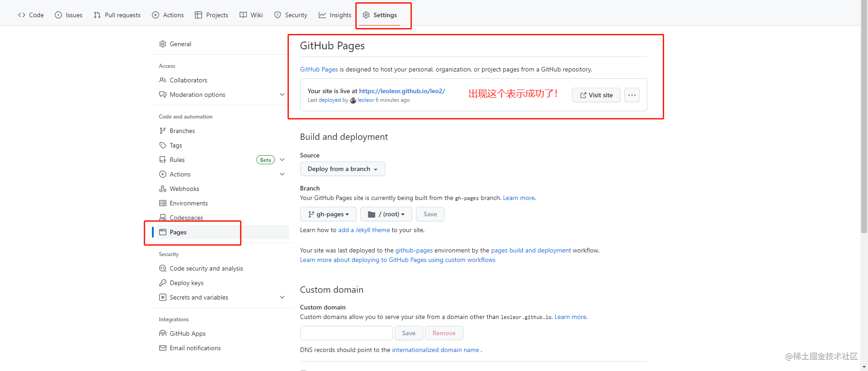
Task: Click the Codespaces icon
Action: click(163, 218)
